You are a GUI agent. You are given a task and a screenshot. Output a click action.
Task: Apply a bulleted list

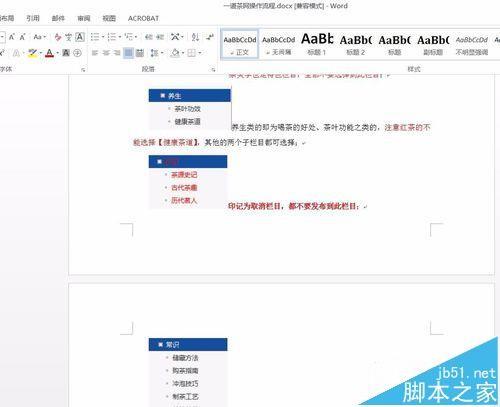click(x=95, y=37)
